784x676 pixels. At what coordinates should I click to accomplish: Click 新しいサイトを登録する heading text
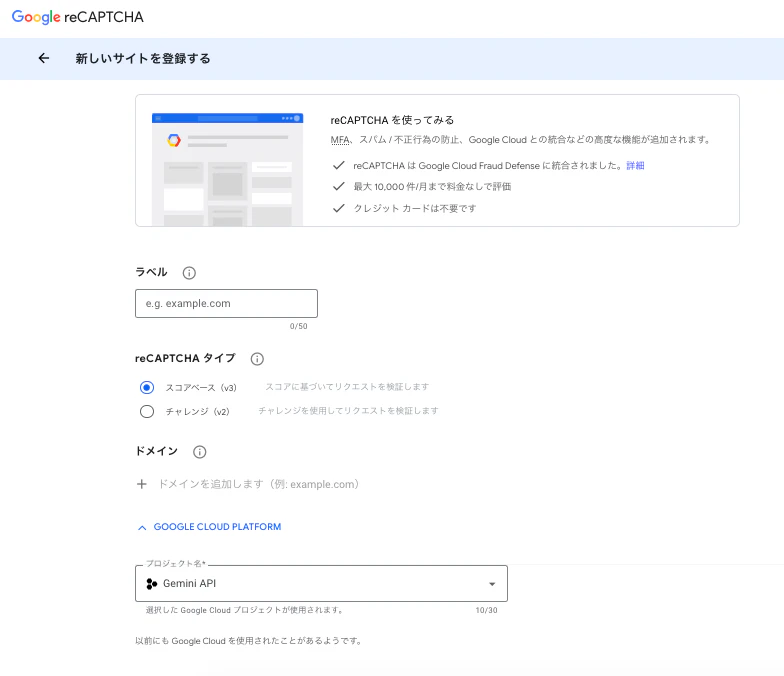[x=143, y=58]
